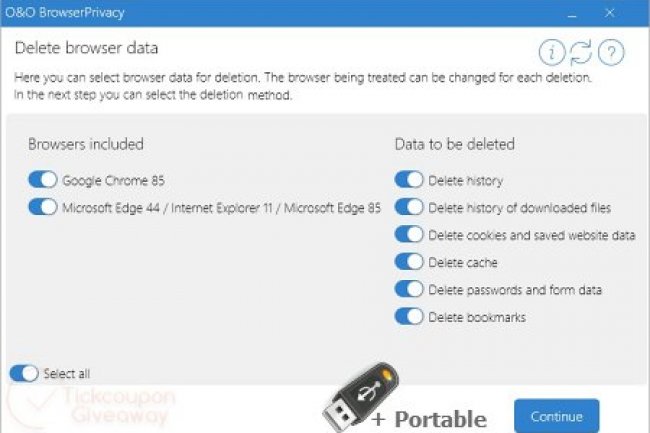Minimize the O&O BrowserPrivacy window
Screen dimensions: 650x433
[570, 15]
